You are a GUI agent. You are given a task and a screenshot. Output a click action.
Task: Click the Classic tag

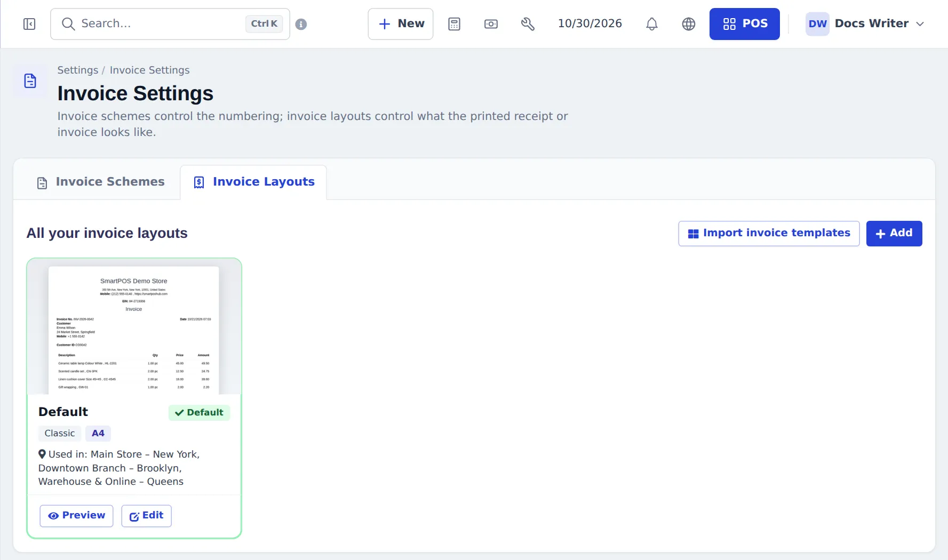point(60,434)
